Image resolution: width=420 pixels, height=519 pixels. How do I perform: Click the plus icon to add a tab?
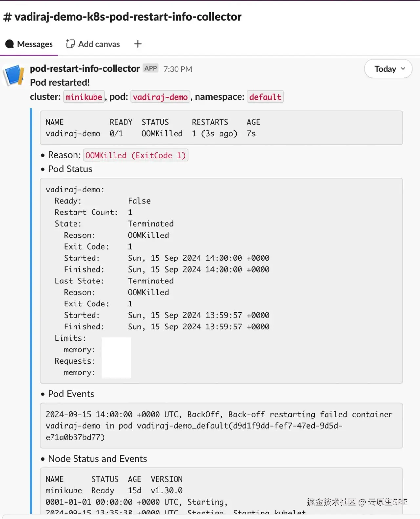tap(138, 44)
